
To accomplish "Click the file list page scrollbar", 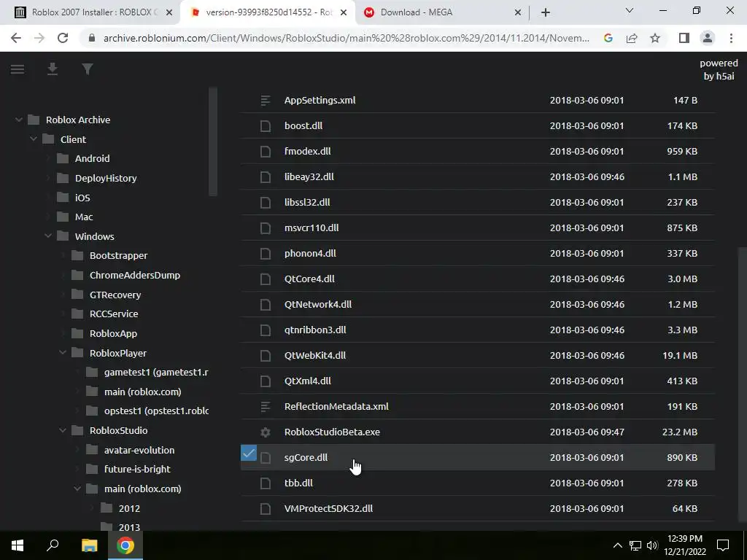I will (742, 386).
